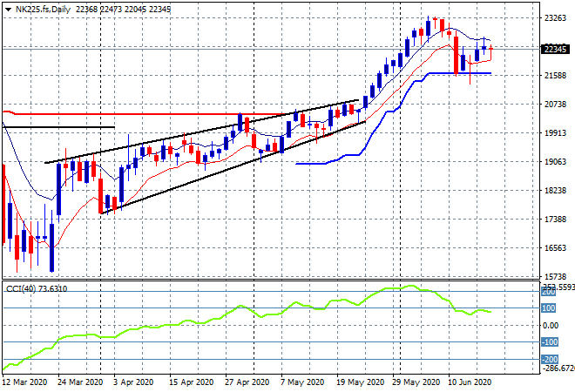
Task: Click the latest red candle at the chart's right edge
Action: point(490,50)
